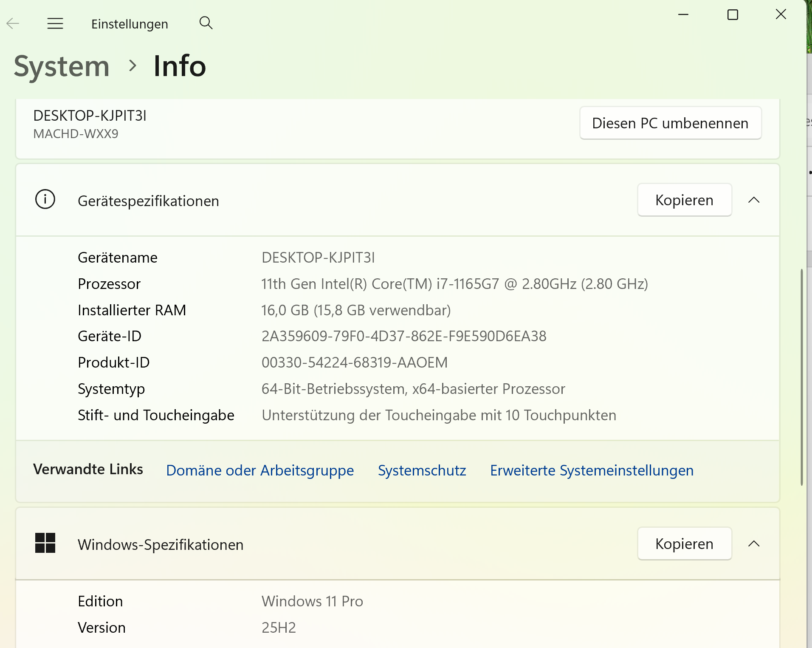The width and height of the screenshot is (812, 648).
Task: Click the Geräte-ID label
Action: pyautogui.click(x=110, y=336)
